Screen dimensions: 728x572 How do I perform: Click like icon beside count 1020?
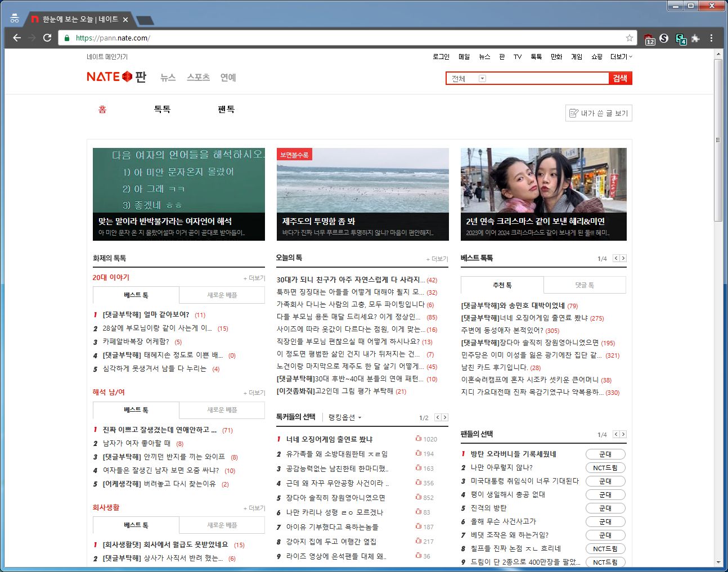(418, 439)
